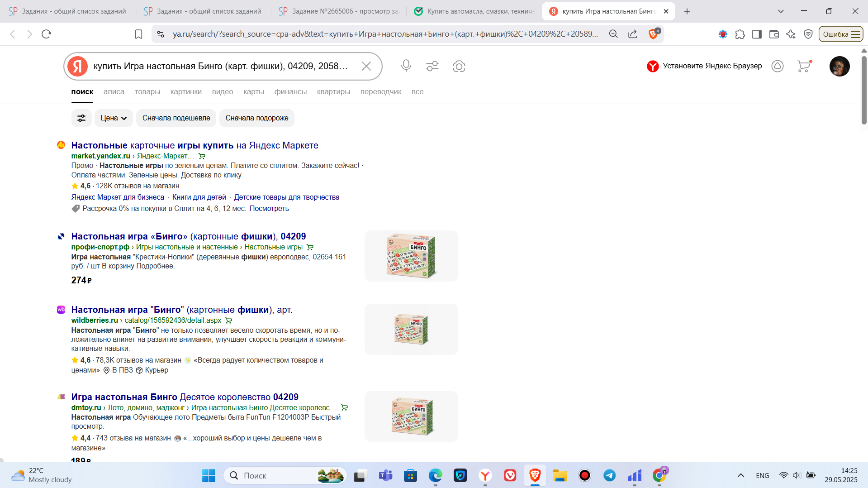The height and width of the screenshot is (488, 868).
Task: Open browser extensions puzzle icon
Action: 740,34
